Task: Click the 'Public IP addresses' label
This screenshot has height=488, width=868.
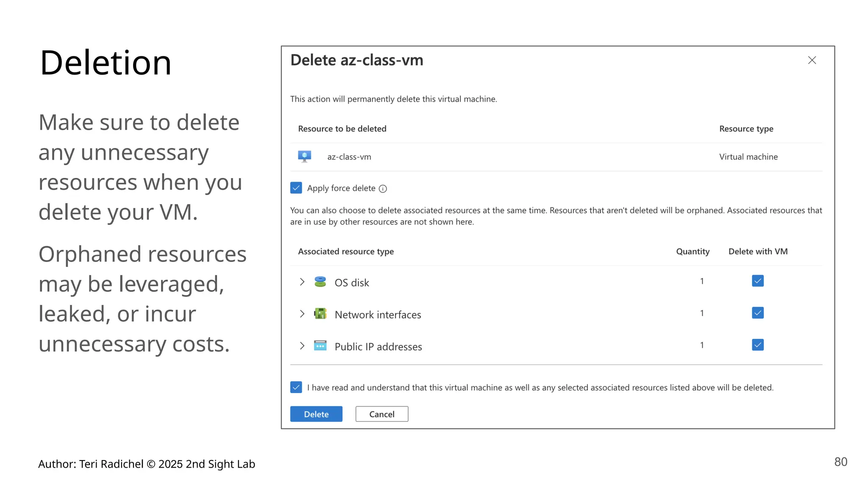Action: [x=378, y=347]
